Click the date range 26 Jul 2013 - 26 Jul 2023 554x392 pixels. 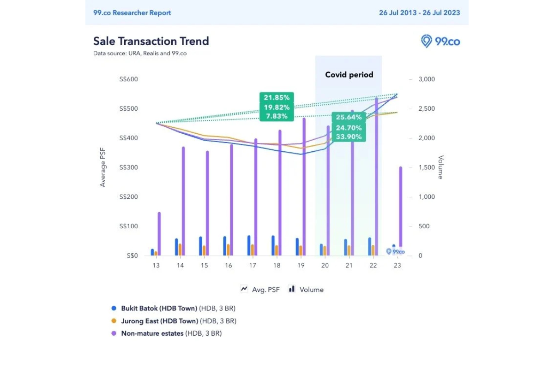click(419, 13)
